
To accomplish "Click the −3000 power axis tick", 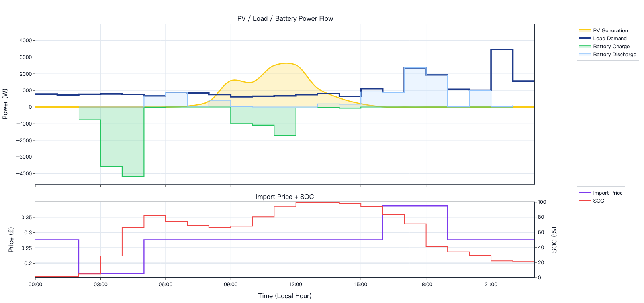I will point(24,157).
